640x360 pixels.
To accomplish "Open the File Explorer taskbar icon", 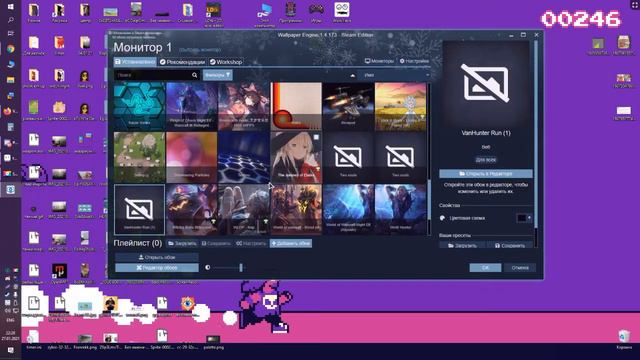I will 11,80.
